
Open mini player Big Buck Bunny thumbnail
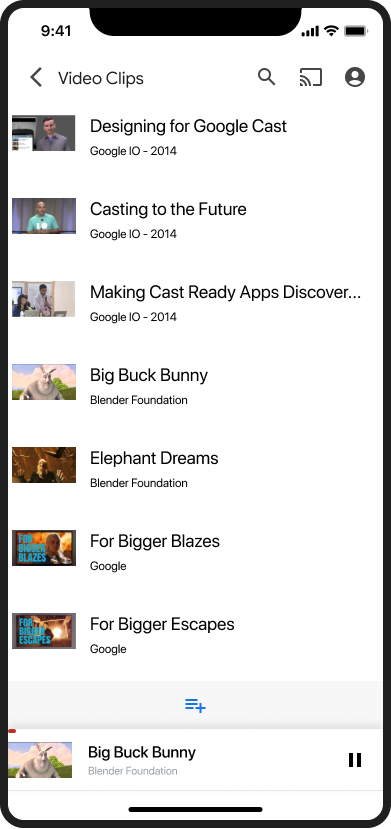[x=40, y=760]
